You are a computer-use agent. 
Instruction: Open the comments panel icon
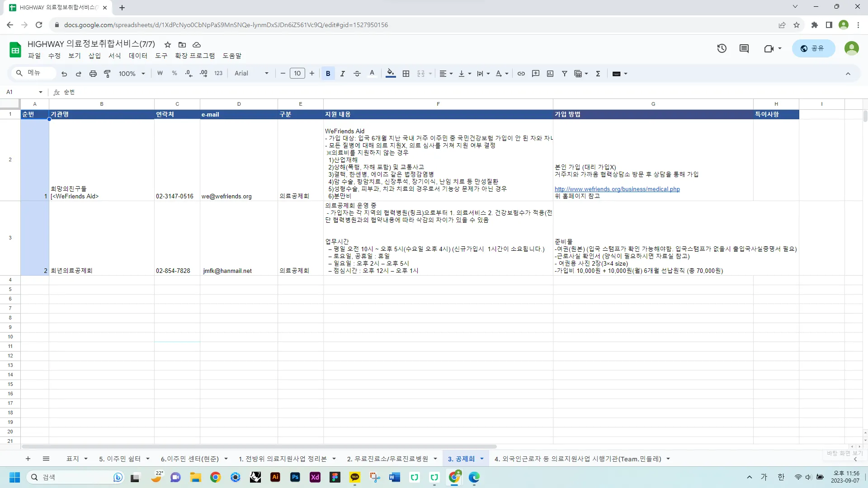coord(744,48)
